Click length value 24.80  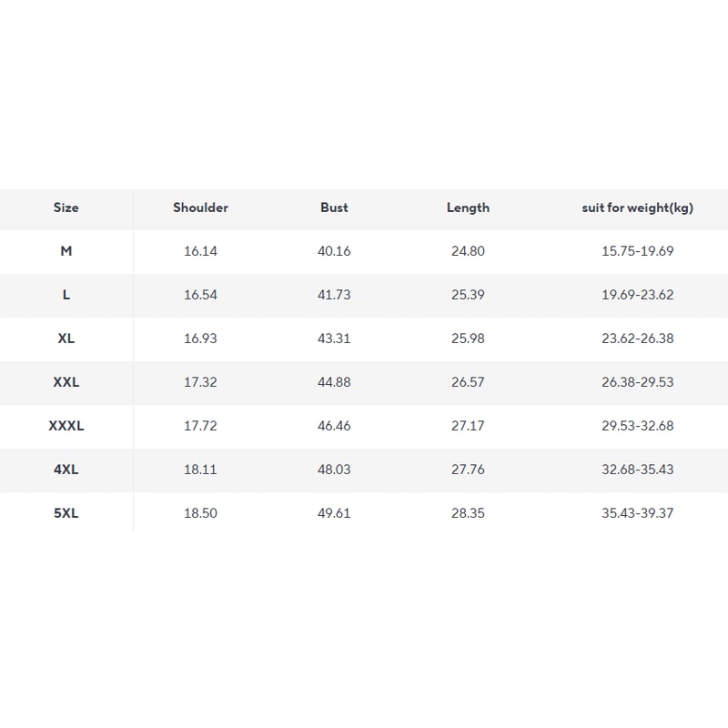click(x=468, y=251)
